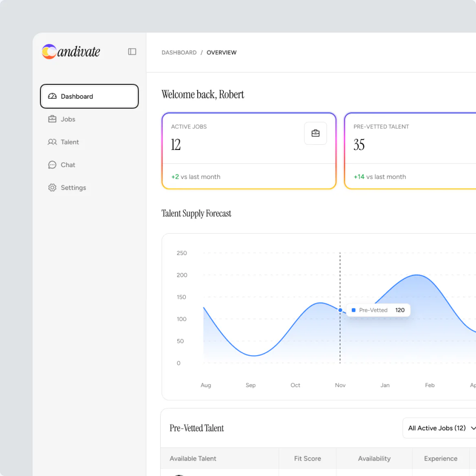Screen dimensions: 476x476
Task: Click the 100 y-axis value
Action: (181, 319)
